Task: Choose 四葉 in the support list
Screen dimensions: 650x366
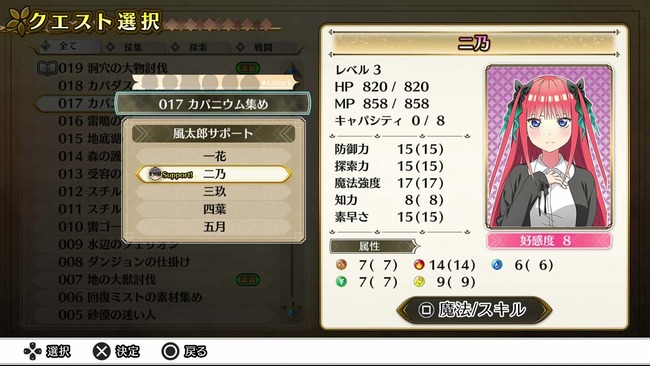Action: click(213, 209)
